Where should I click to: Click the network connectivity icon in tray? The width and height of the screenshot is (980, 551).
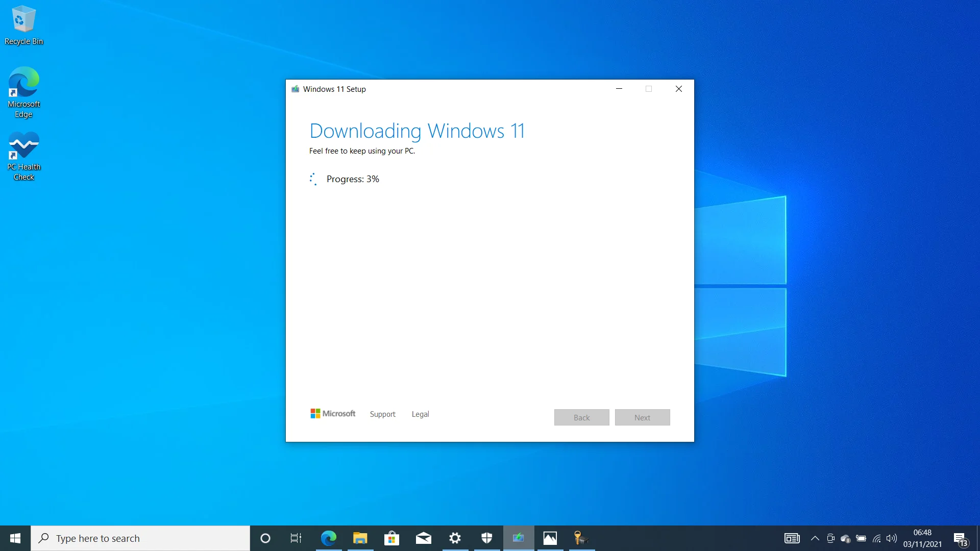[x=876, y=538]
